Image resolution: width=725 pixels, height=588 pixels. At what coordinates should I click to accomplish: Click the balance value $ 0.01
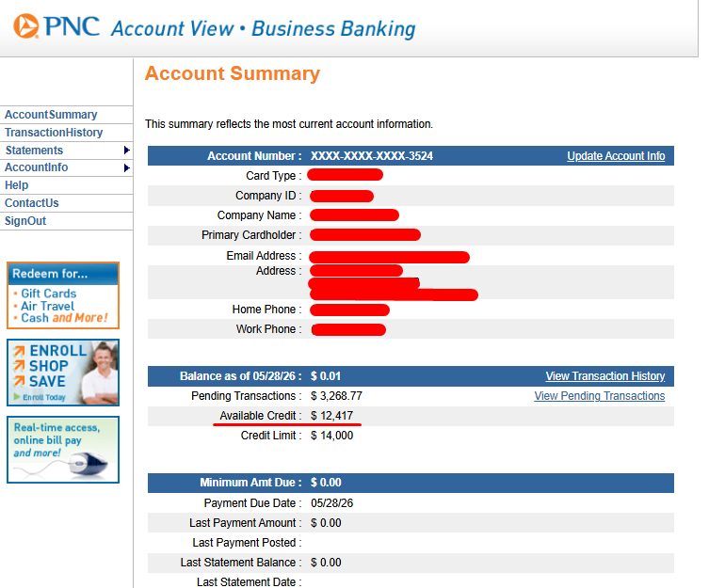pyautogui.click(x=326, y=376)
